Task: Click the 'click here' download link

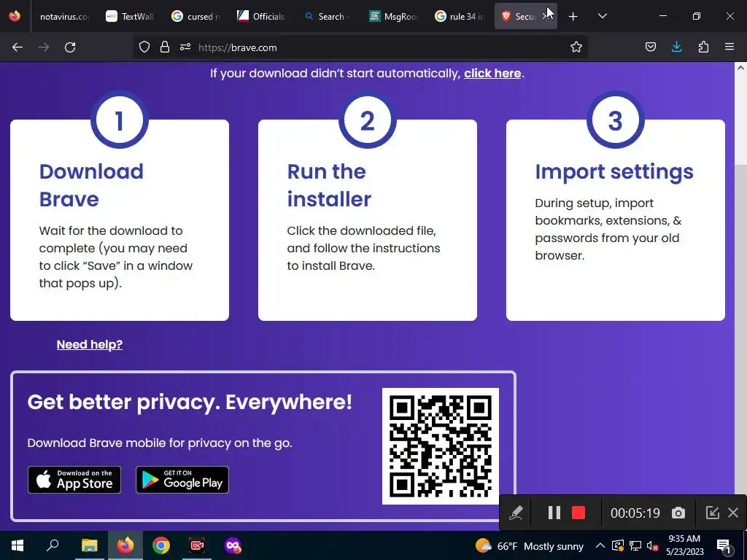Action: 492,74
